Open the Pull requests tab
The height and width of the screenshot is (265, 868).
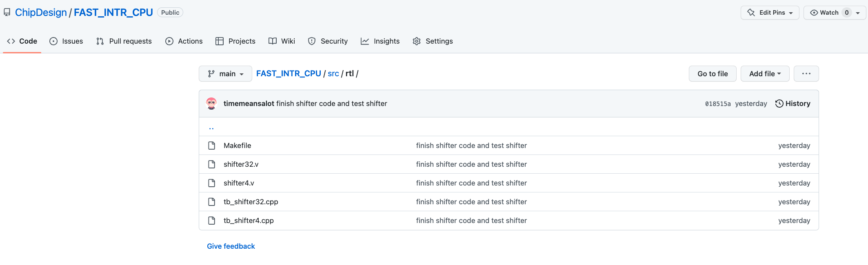click(124, 41)
